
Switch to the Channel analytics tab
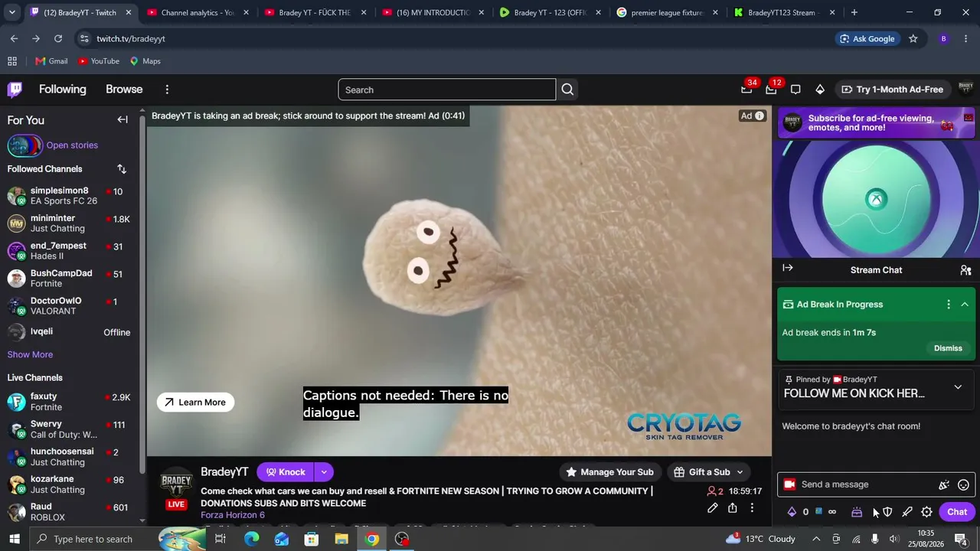[x=197, y=12]
